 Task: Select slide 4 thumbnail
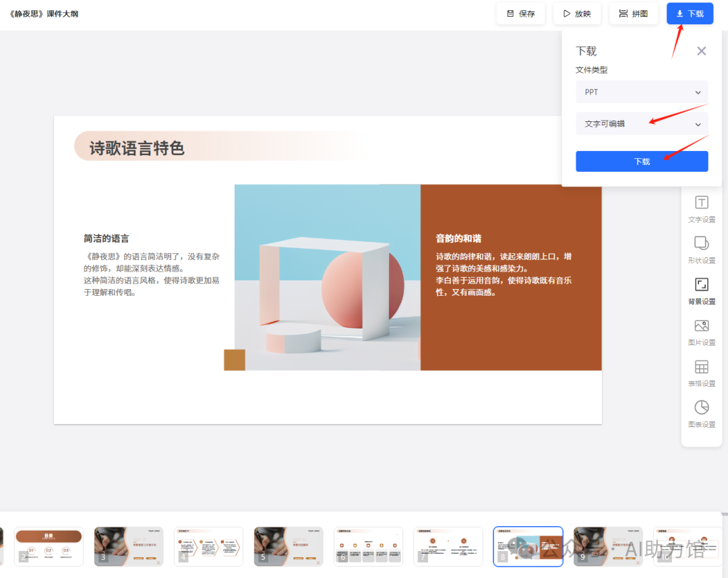[208, 546]
